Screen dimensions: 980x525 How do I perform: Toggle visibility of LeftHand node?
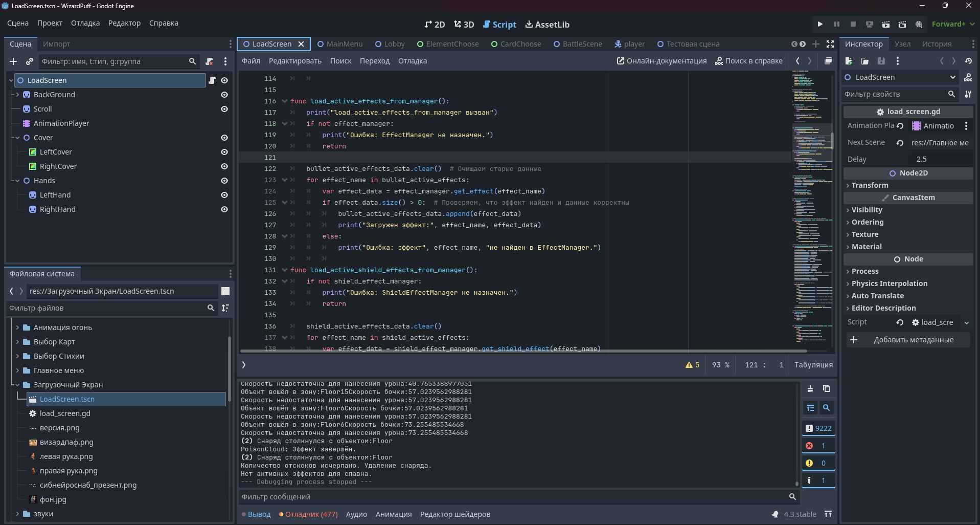pos(224,195)
